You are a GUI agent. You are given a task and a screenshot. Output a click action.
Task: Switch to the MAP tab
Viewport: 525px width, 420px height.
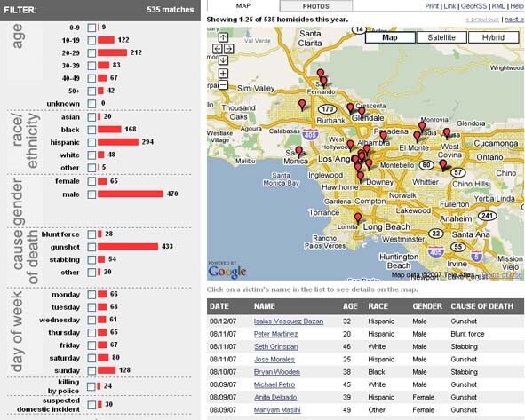pyautogui.click(x=243, y=5)
